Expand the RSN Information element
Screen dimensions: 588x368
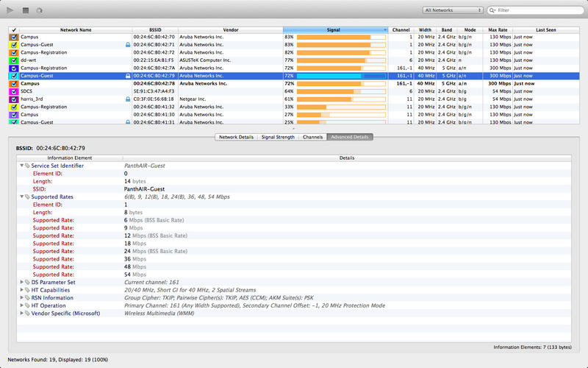click(x=22, y=298)
